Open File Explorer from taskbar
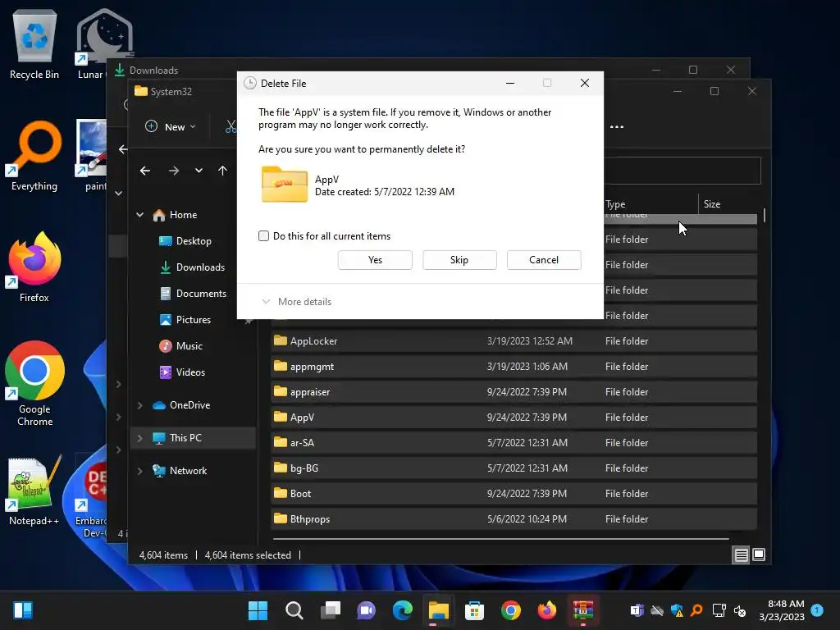The image size is (840, 630). tap(438, 610)
